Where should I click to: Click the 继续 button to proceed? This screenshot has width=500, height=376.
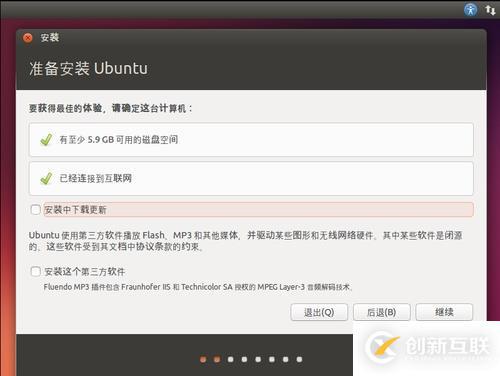click(444, 312)
